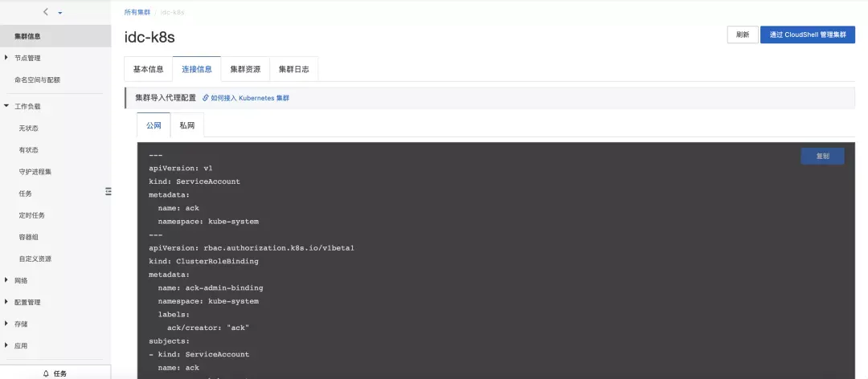Open 如何接入 Kubernetes 集群 link
This screenshot has width=868, height=379.
point(250,98)
